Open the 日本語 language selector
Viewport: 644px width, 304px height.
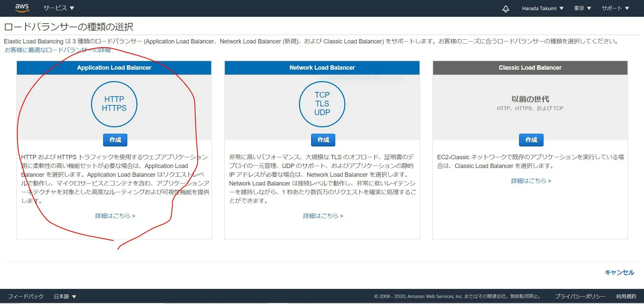65,296
